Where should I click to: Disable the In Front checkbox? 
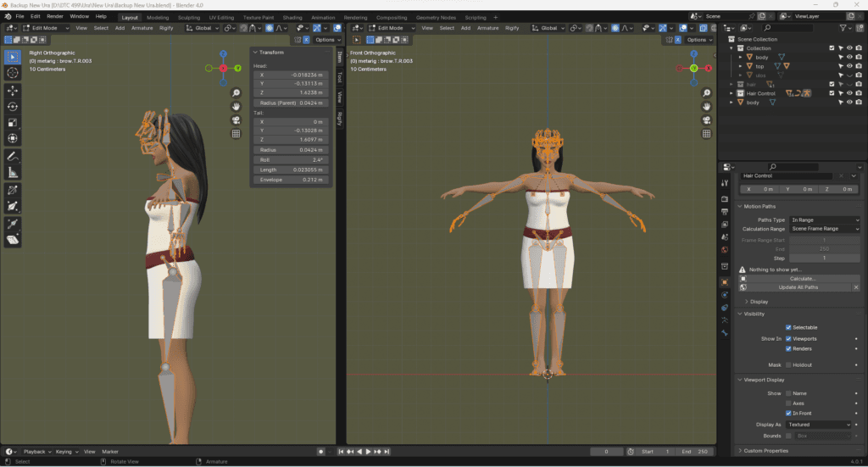788,414
